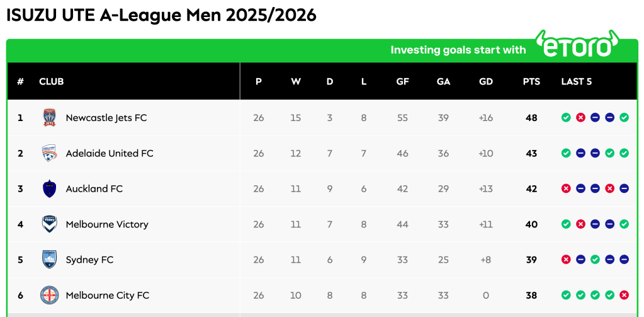
Task: Click the Auckland FC crest icon
Action: [x=50, y=188]
